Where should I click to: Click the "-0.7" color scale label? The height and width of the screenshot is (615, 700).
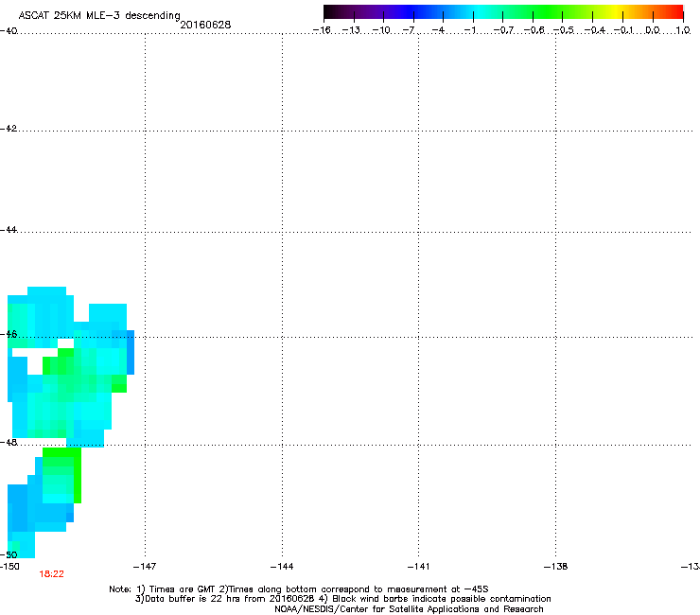pyautogui.click(x=503, y=30)
